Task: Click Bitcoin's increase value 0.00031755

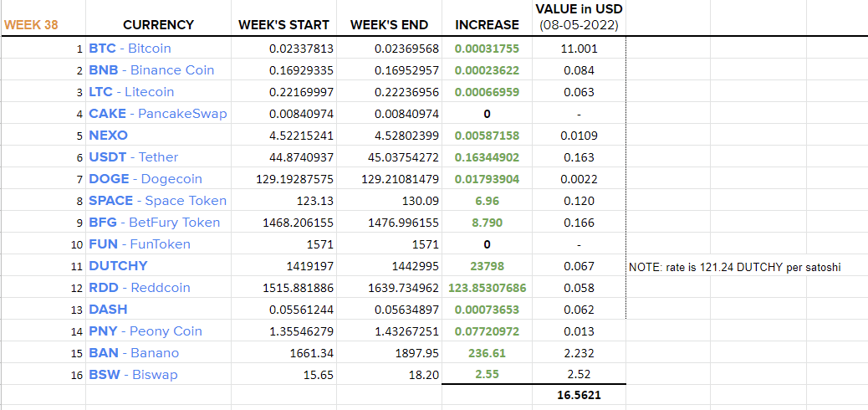Action: 488,49
